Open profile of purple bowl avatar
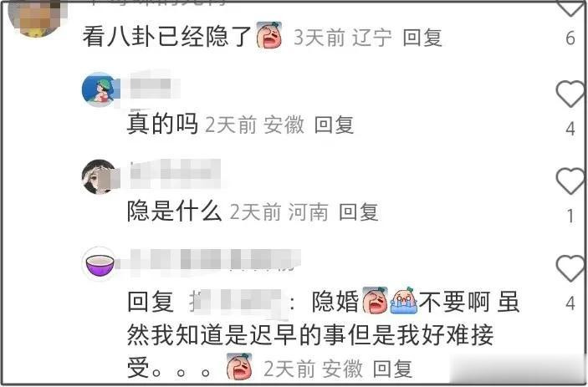The height and width of the screenshot is (387, 588). [x=99, y=264]
